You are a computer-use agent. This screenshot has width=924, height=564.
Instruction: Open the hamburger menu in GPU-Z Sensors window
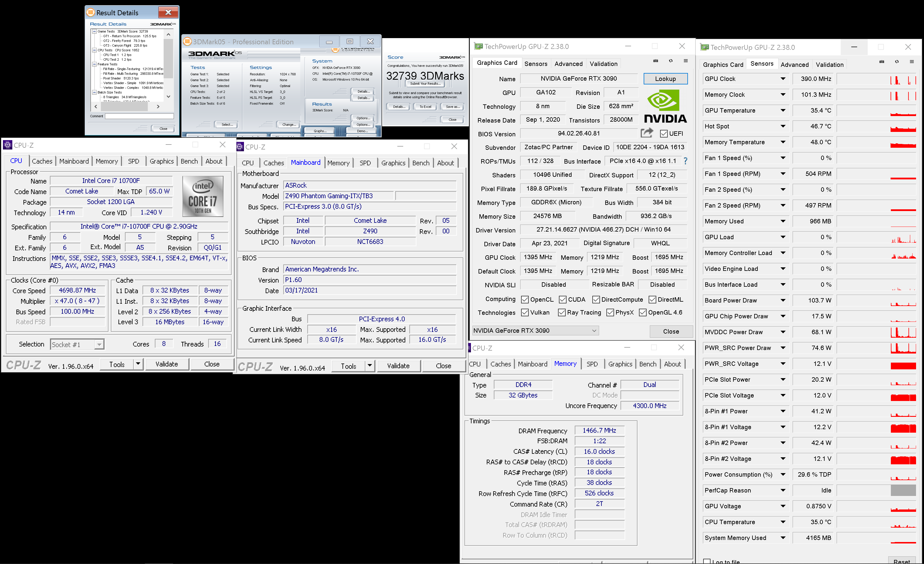click(912, 62)
